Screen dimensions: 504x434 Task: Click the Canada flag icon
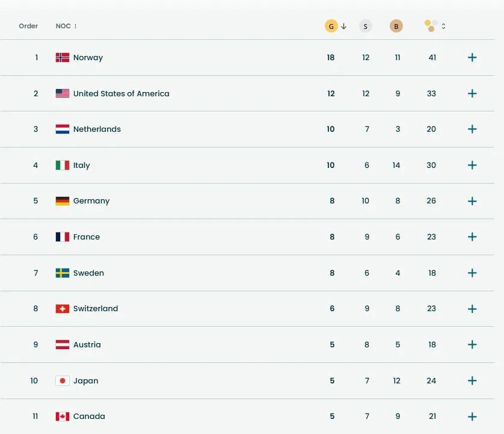coord(63,417)
